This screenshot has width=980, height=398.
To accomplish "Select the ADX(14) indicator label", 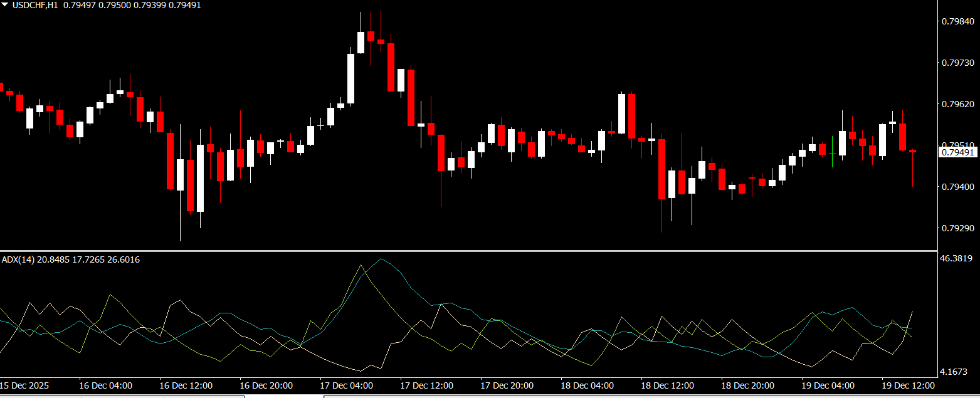I will (x=18, y=259).
